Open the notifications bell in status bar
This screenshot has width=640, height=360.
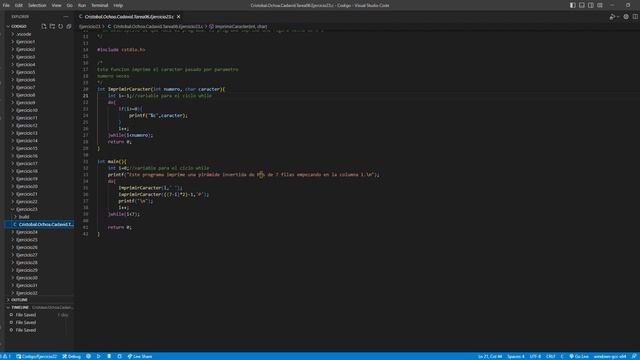(x=634, y=356)
